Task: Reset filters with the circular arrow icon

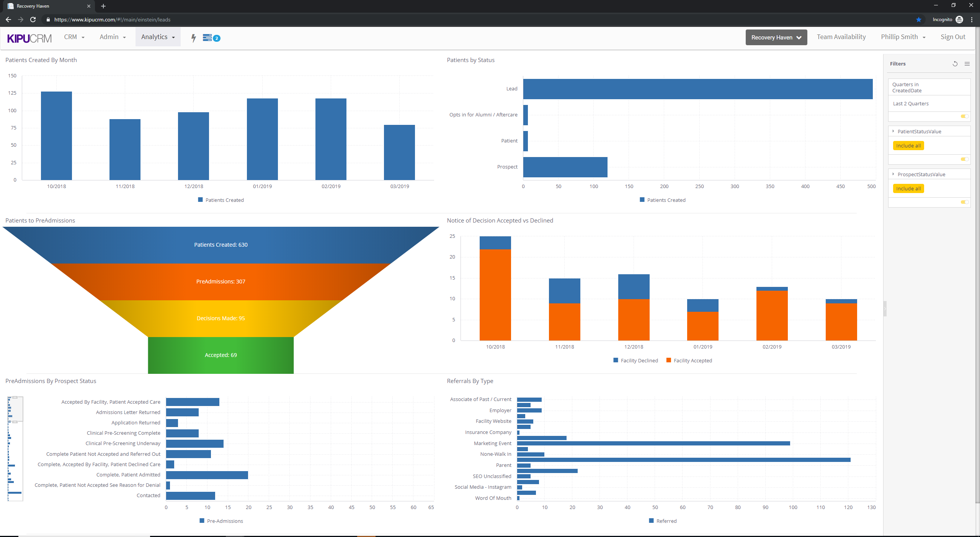Action: [x=955, y=64]
